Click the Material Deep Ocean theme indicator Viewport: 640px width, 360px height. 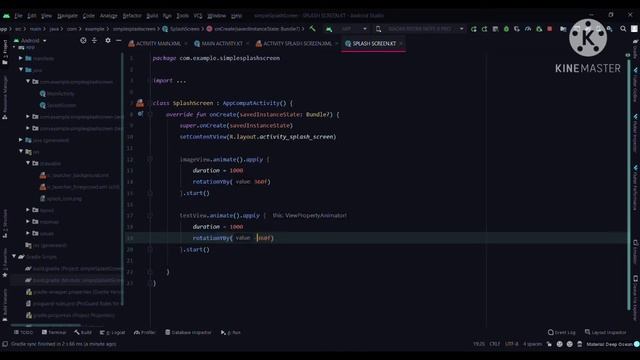coord(609,344)
